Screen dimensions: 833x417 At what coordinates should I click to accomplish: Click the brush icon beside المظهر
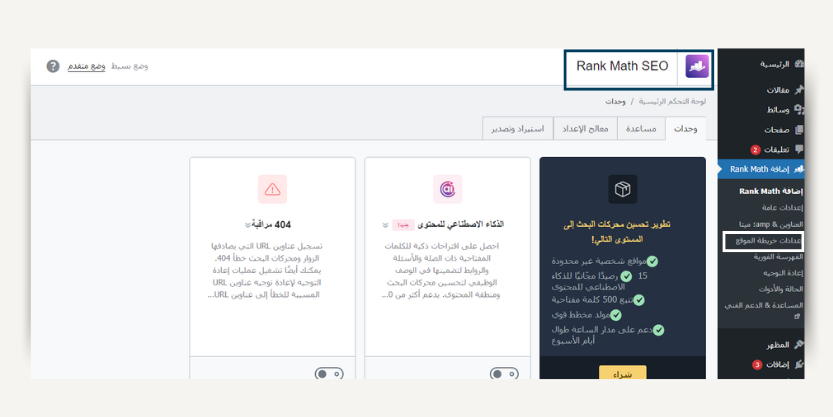pos(798,345)
